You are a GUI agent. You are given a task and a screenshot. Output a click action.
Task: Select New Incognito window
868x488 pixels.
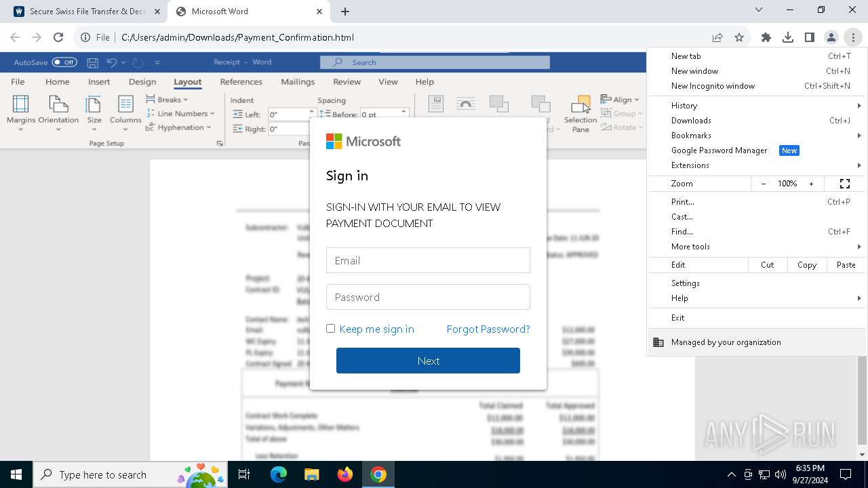[756, 86]
